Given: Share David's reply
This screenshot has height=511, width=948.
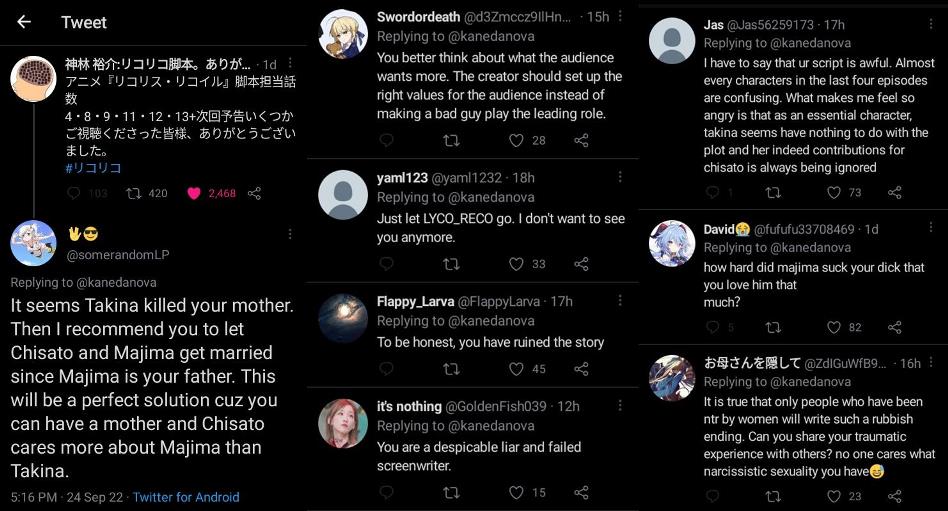Looking at the screenshot, I should [895, 327].
